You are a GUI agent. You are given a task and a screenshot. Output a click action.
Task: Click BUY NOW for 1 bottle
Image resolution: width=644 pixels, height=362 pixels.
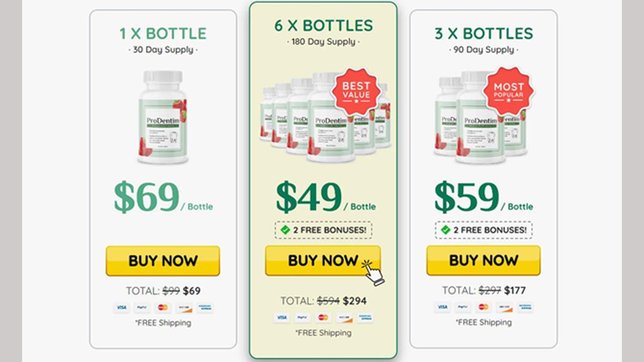coord(163,261)
